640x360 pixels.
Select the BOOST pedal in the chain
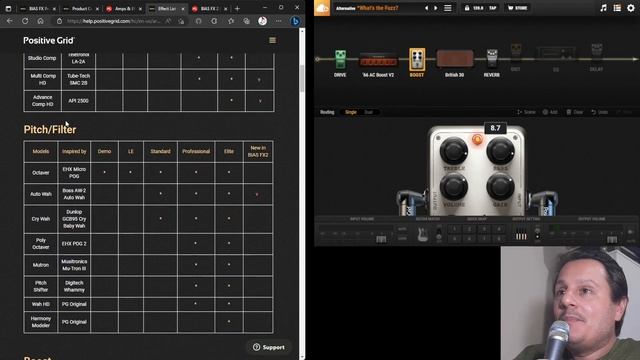(417, 60)
